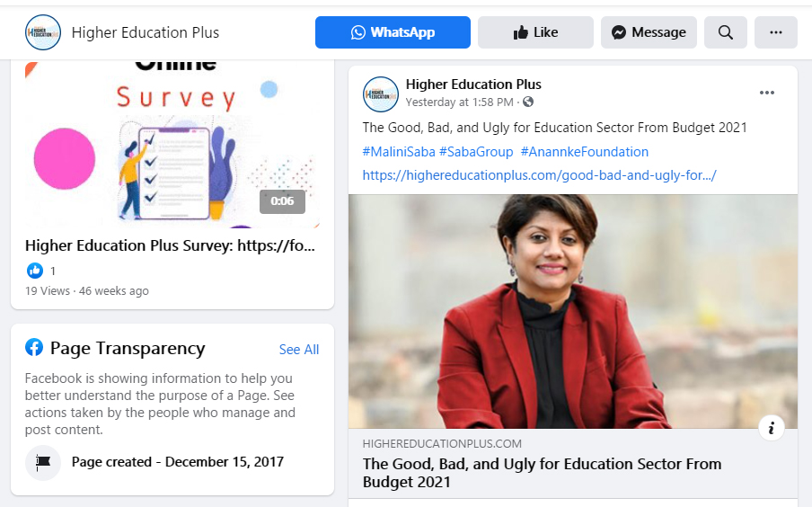
Task: Send a Message to the page
Action: coord(649,32)
